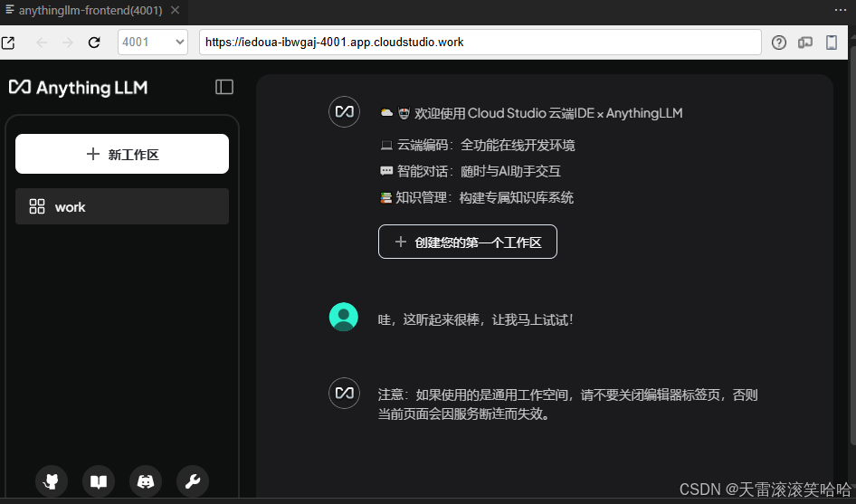Open the GitHub link icon
The image size is (856, 504).
[52, 481]
